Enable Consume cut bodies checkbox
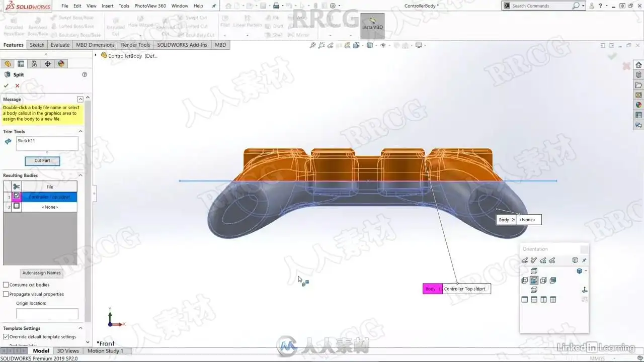Image resolution: width=644 pixels, height=362 pixels. coord(6,285)
